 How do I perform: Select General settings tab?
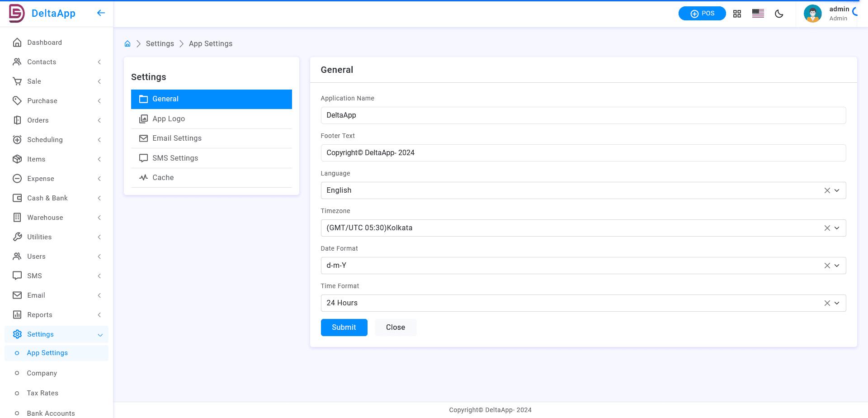pos(211,99)
